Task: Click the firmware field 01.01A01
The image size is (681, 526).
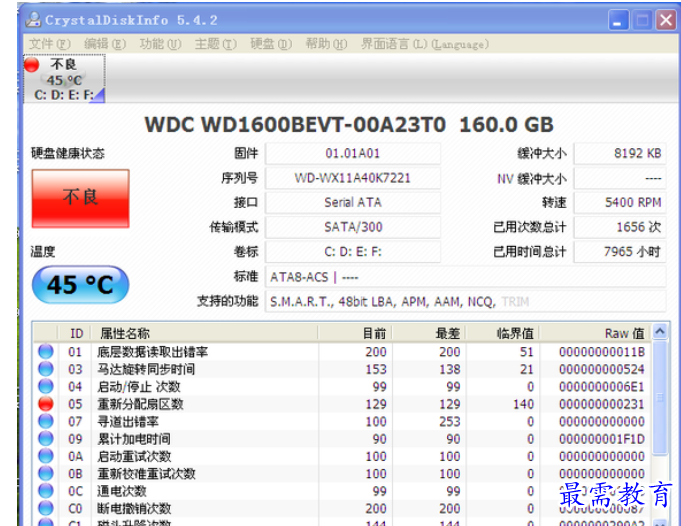Action: 353,153
